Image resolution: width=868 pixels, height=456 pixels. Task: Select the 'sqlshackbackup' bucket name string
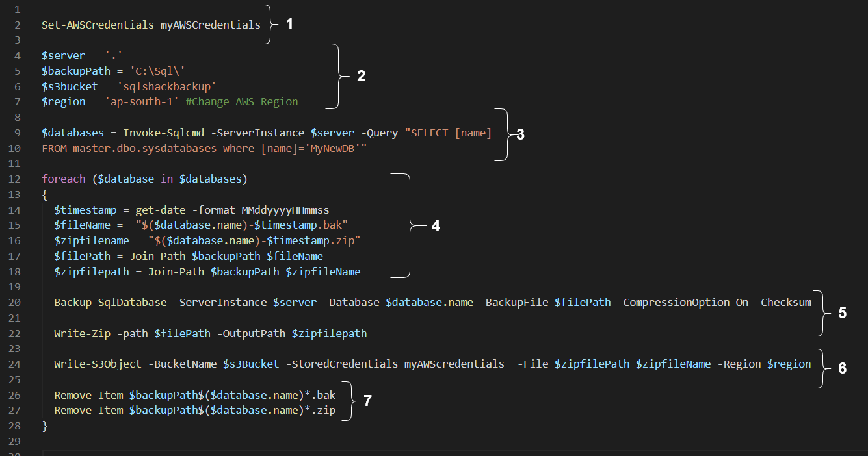[166, 86]
